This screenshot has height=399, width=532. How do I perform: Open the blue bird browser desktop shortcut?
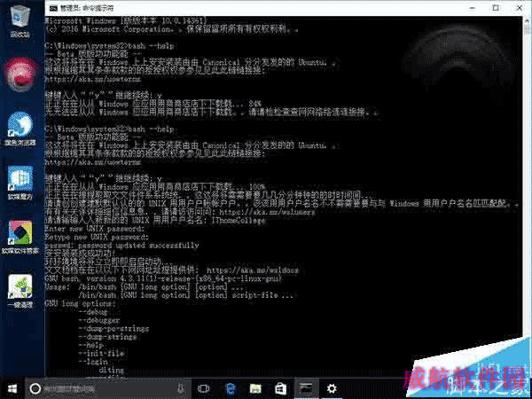coord(20,129)
